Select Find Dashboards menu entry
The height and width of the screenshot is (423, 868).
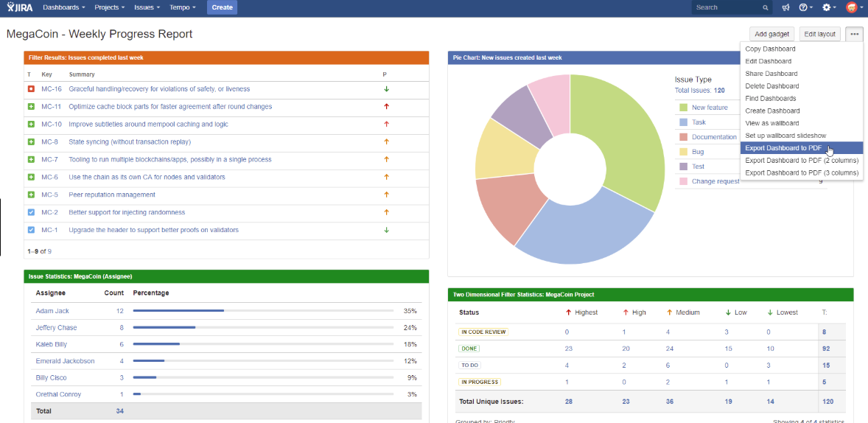[x=802, y=98]
